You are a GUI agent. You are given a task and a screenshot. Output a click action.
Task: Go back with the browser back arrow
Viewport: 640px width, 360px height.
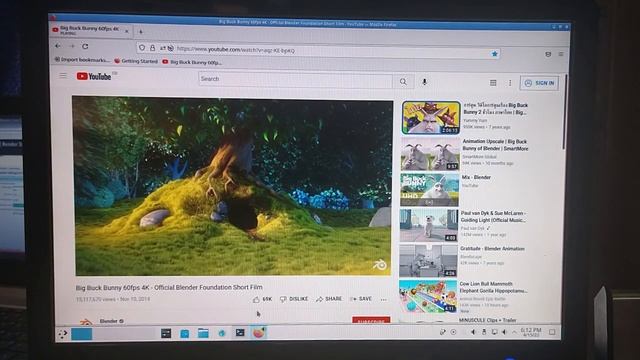58,46
